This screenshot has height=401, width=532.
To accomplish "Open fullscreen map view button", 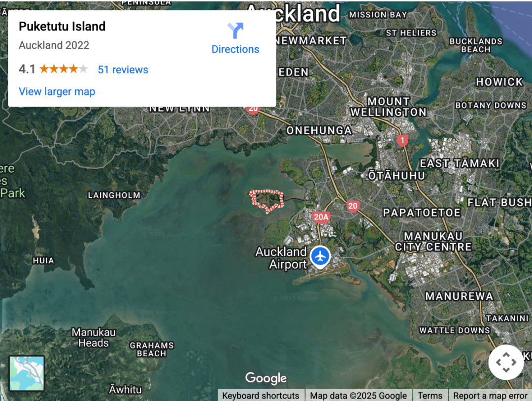I will [x=506, y=362].
